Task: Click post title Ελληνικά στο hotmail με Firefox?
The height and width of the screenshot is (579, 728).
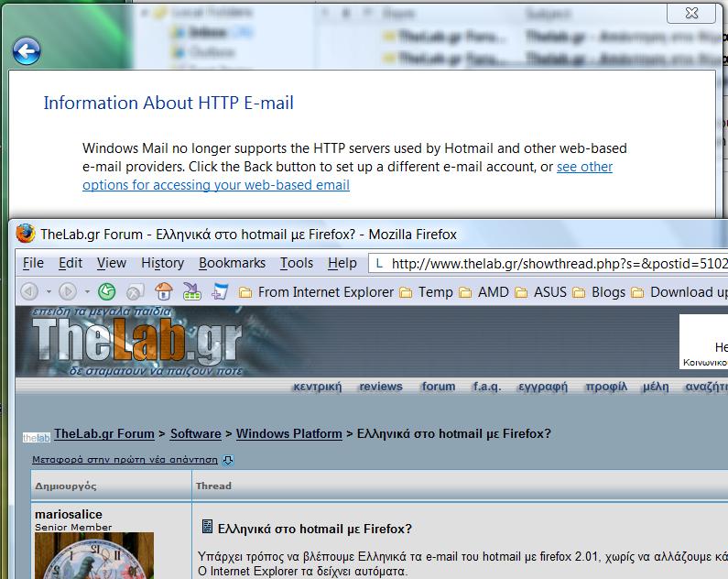Action: point(315,529)
